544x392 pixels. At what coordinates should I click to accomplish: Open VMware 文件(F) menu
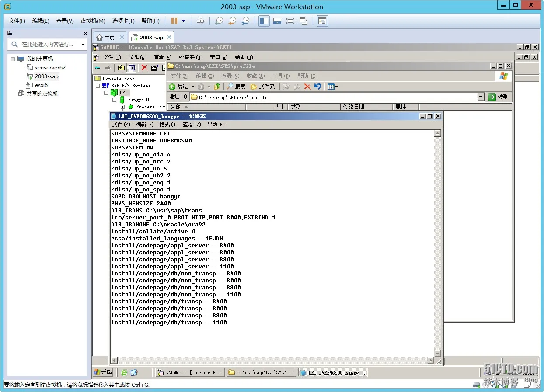(17, 21)
